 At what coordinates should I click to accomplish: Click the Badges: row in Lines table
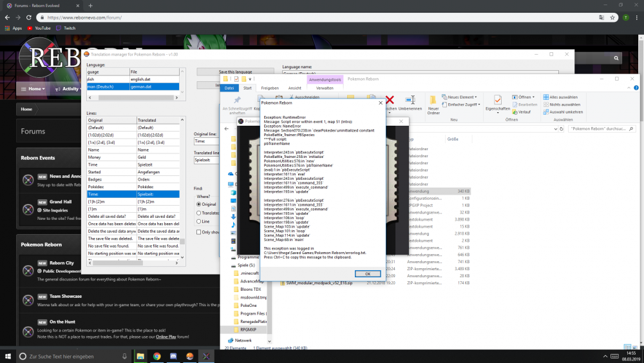[x=133, y=179]
